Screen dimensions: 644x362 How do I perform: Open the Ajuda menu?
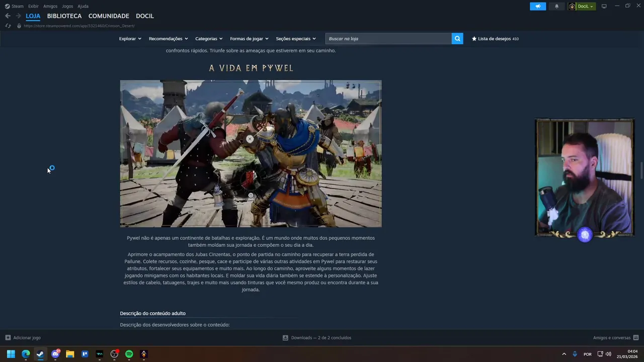tap(83, 6)
